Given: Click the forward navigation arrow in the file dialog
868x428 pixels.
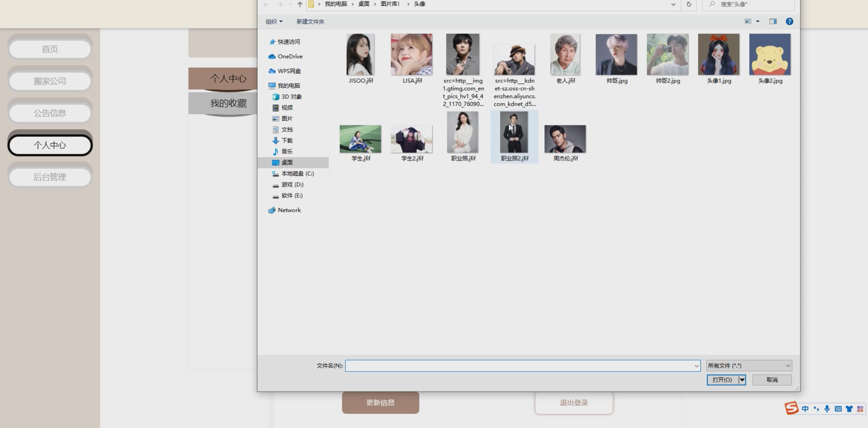Looking at the screenshot, I should click(280, 4).
